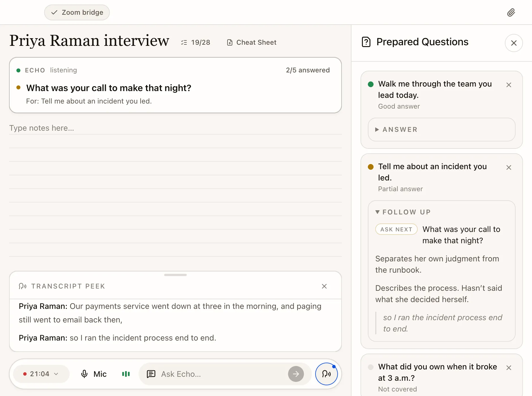Dismiss the "Walk me through the team" question
Viewport: 532px width, 396px height.
click(509, 85)
